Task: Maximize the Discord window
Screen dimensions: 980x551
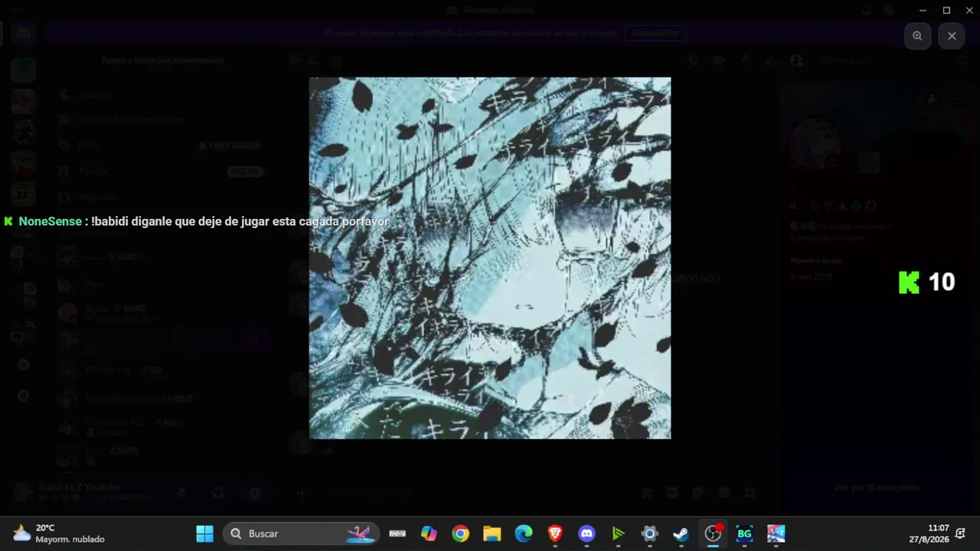Action: 946,10
